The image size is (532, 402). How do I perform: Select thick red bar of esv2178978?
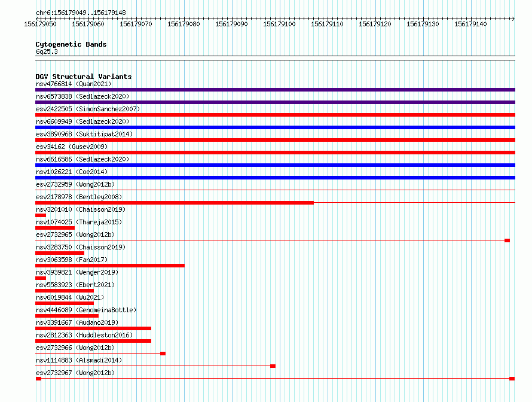(x=175, y=203)
